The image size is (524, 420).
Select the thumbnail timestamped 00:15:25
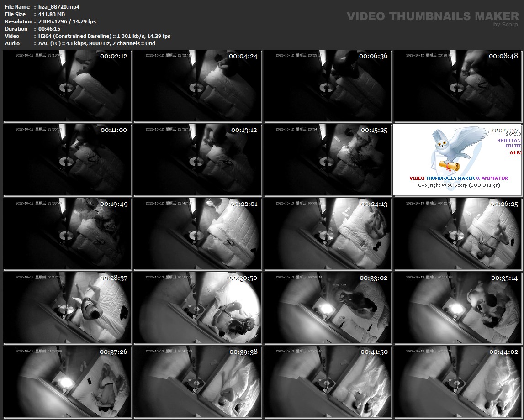coord(328,160)
